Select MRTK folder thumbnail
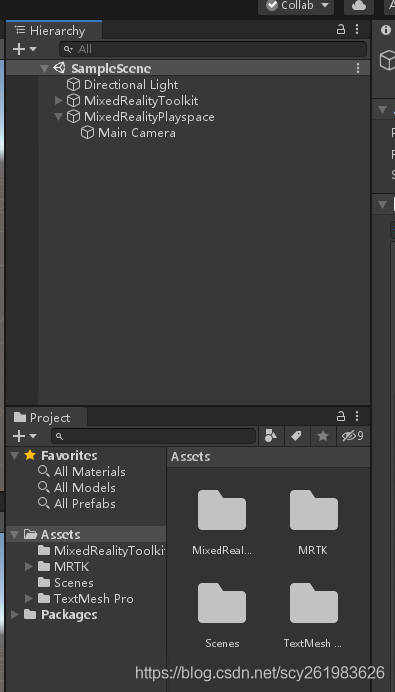This screenshot has height=692, width=395. 314,511
